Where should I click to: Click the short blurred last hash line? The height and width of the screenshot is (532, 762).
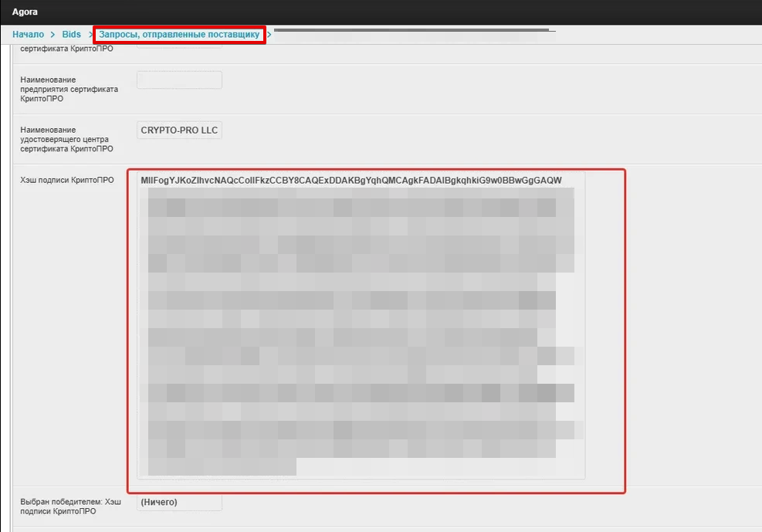[222, 467]
